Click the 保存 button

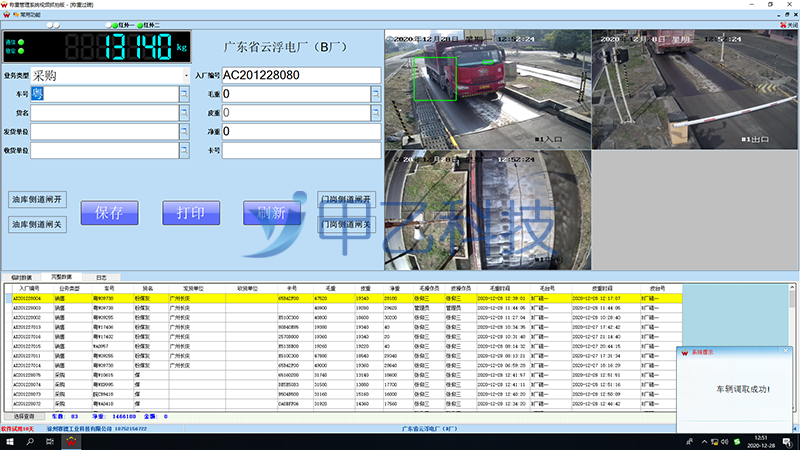pyautogui.click(x=108, y=212)
